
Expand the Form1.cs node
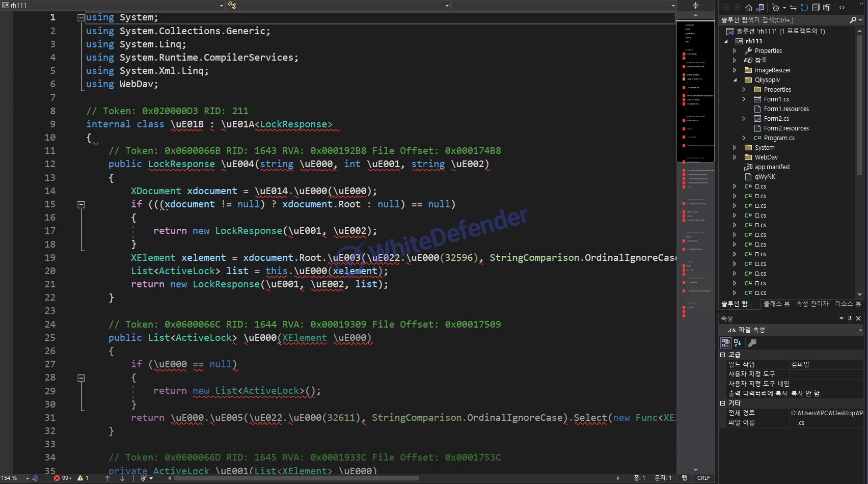744,99
